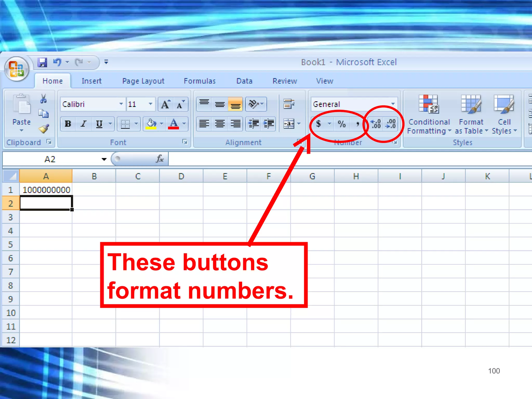Click the Redo icon

(x=79, y=62)
